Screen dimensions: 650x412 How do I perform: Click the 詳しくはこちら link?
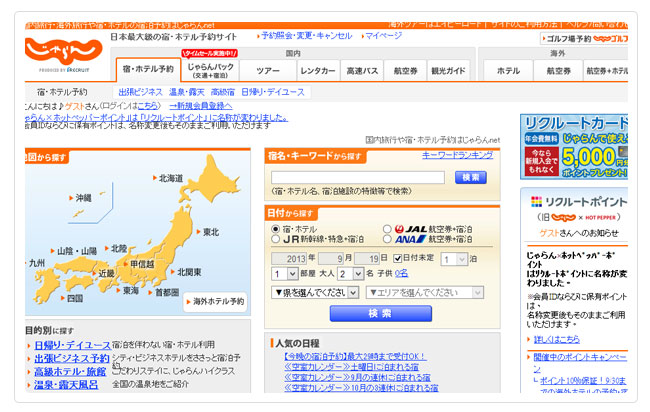click(556, 339)
